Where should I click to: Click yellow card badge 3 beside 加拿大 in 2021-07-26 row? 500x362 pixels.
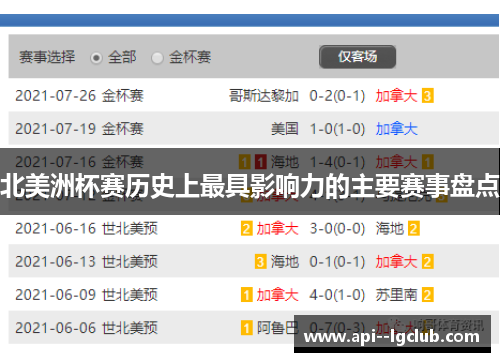click(x=428, y=96)
